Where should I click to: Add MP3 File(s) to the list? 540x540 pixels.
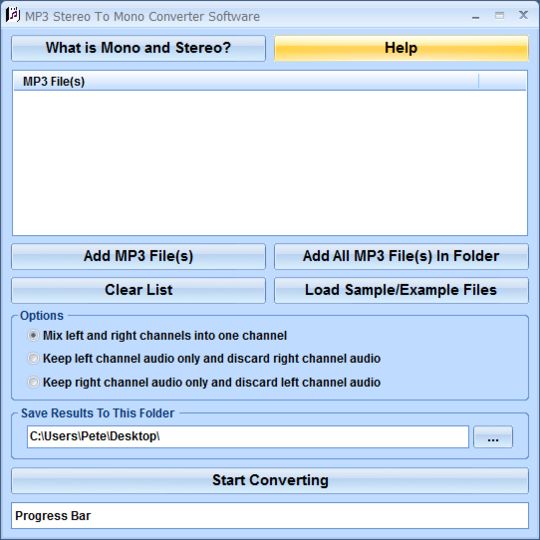[x=138, y=256]
